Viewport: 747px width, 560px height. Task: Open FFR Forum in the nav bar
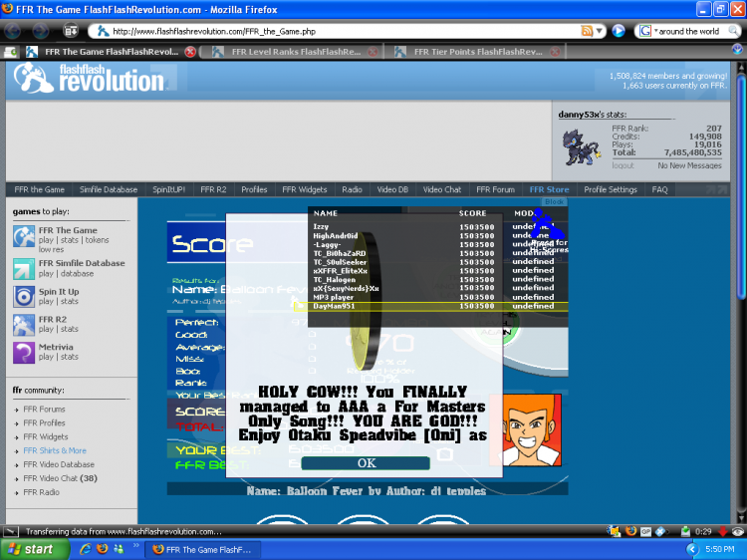coord(495,189)
